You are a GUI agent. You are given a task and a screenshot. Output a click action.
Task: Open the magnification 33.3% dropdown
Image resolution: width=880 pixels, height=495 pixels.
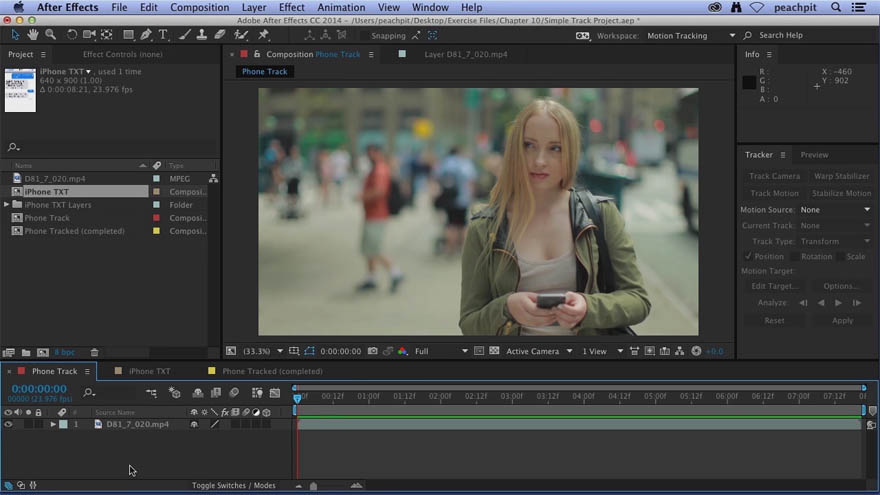[263, 351]
